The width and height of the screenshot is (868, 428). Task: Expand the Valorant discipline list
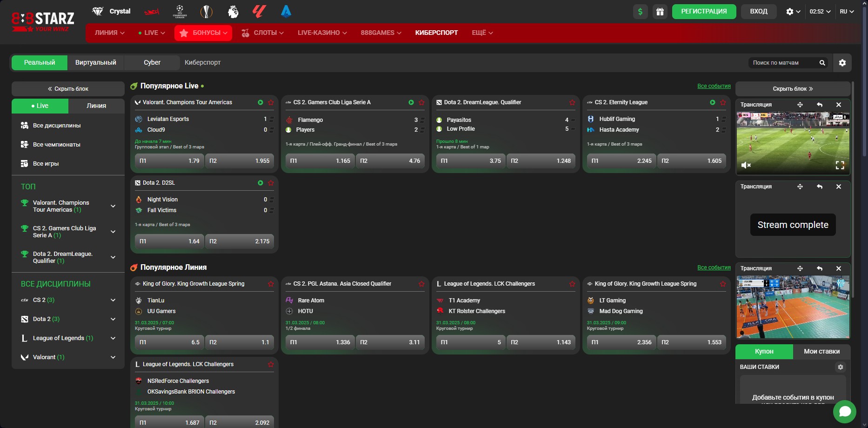click(113, 357)
